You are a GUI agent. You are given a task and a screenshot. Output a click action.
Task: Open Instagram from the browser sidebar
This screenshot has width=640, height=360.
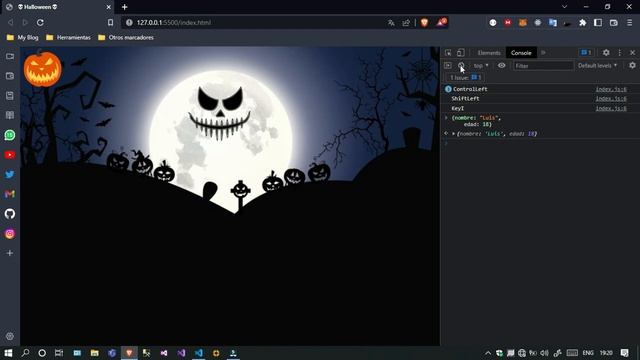click(10, 233)
